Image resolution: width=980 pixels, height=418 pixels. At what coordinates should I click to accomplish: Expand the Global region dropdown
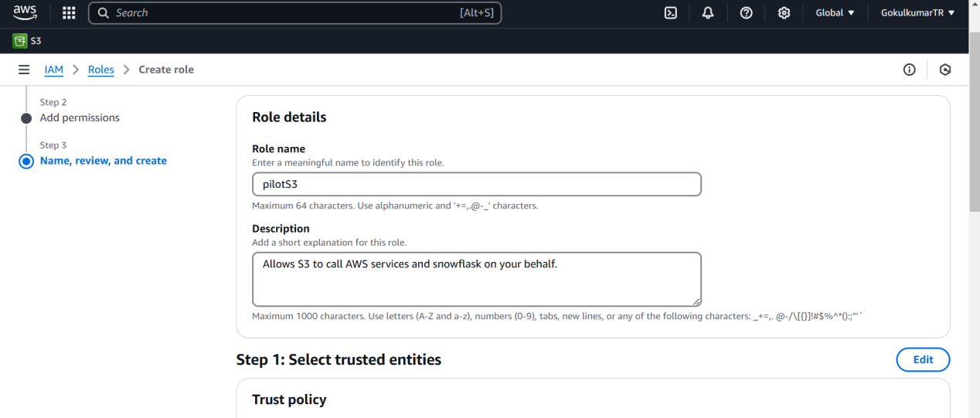coord(835,13)
